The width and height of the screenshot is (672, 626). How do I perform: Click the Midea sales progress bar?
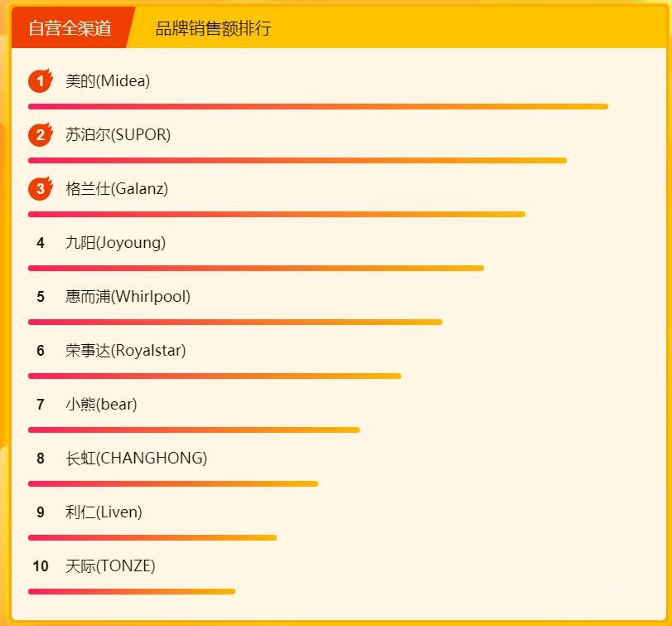[x=318, y=107]
